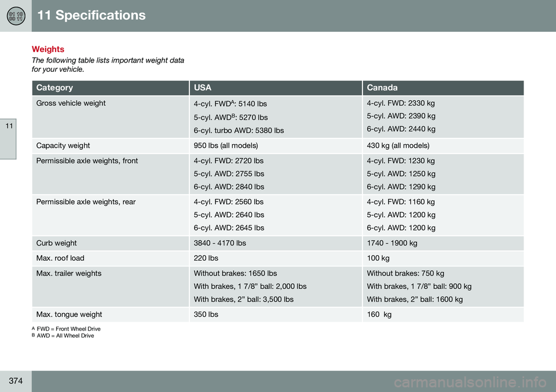Click '4-cyl. FWD: 5140 lbs' value

(230, 104)
